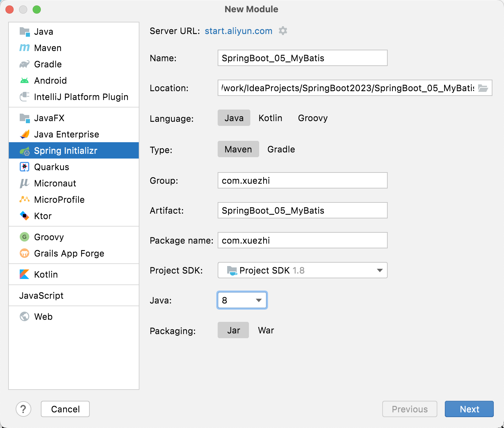Click the Next button
504x428 pixels.
[x=469, y=409]
